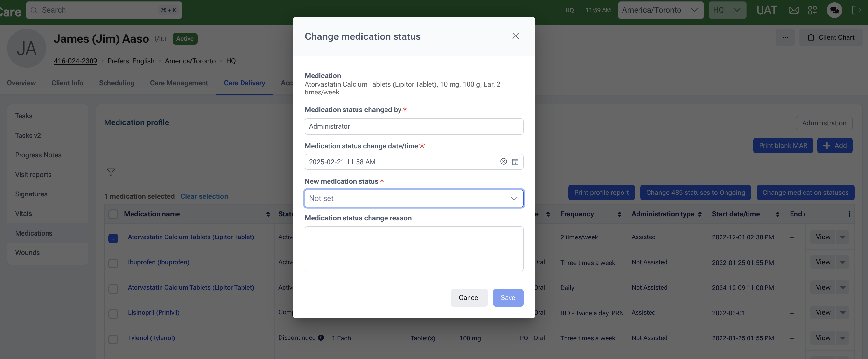This screenshot has height=359, width=868.
Task: Check the Ibuprofen row checkbox
Action: [x=113, y=263]
